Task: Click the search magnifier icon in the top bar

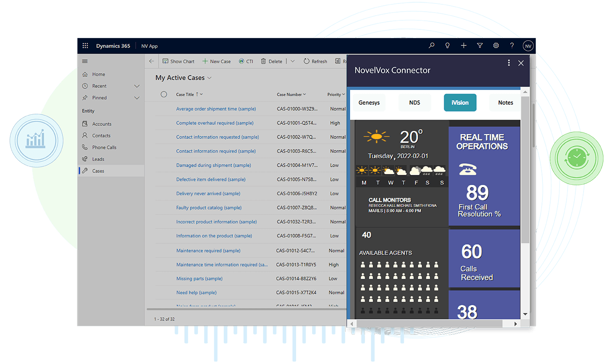Action: pyautogui.click(x=432, y=45)
